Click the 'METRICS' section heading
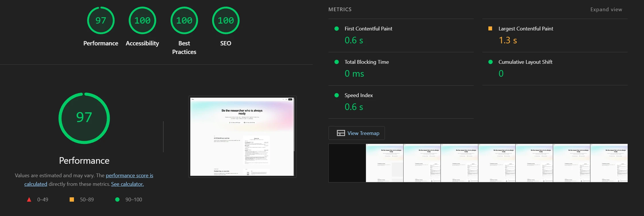The height and width of the screenshot is (216, 644). point(340,9)
